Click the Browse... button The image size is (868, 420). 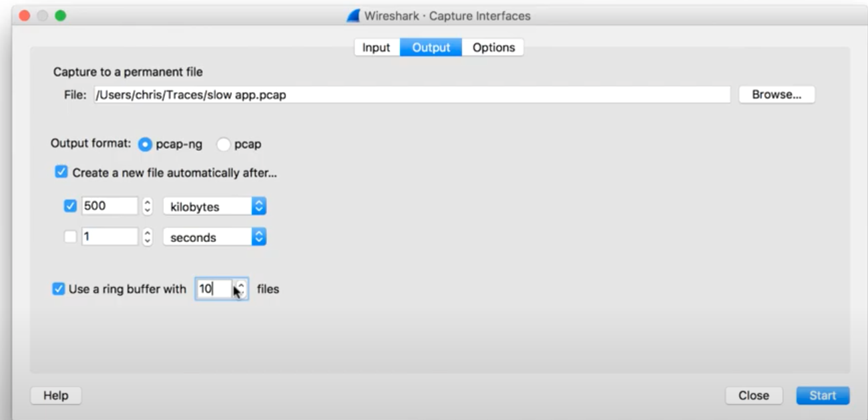pos(777,95)
